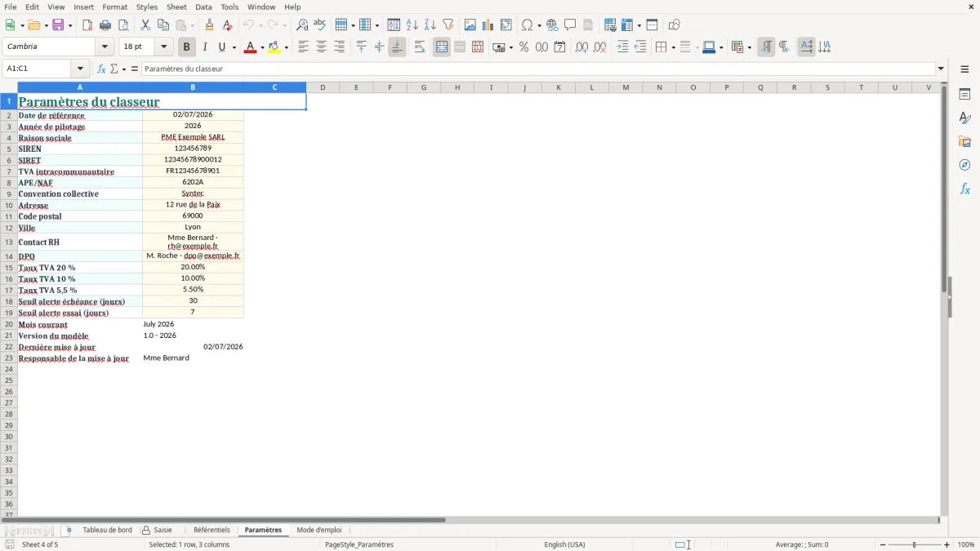Toggle left-to-right text direction
The image size is (980, 551).
coord(766,47)
